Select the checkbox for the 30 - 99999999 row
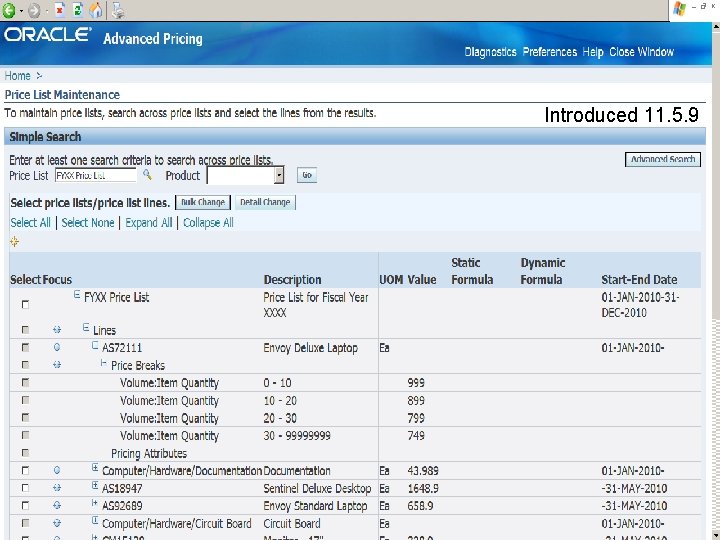This screenshot has height=540, width=720. (x=25, y=435)
